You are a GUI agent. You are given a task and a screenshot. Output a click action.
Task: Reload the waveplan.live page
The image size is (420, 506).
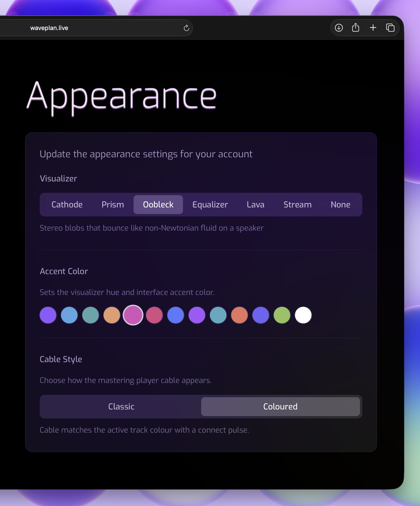tap(186, 28)
